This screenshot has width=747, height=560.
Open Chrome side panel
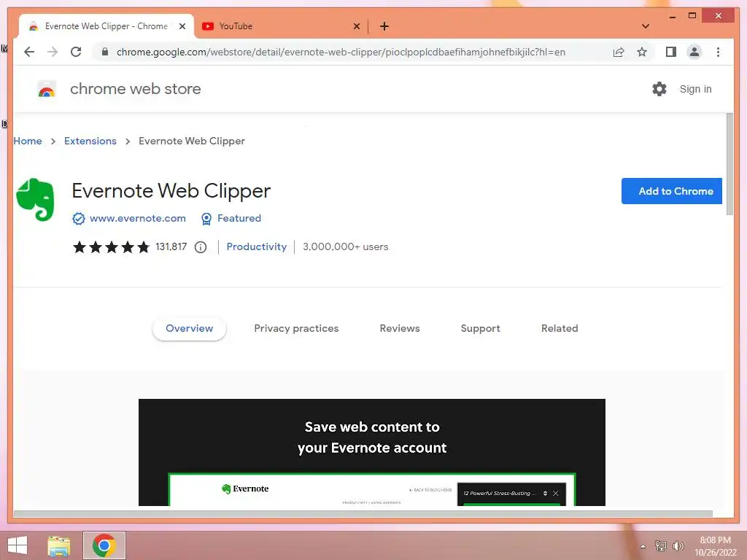pos(671,52)
